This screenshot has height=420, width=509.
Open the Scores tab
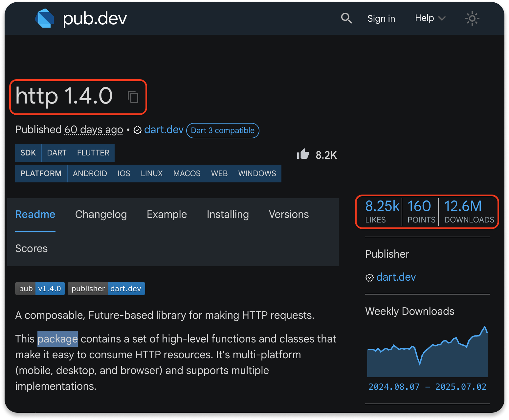[x=32, y=248]
